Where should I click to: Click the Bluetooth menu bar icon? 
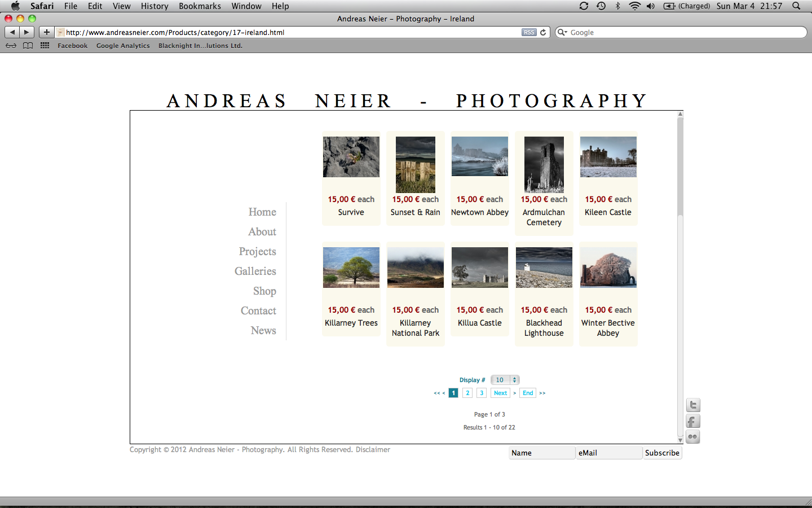618,6
